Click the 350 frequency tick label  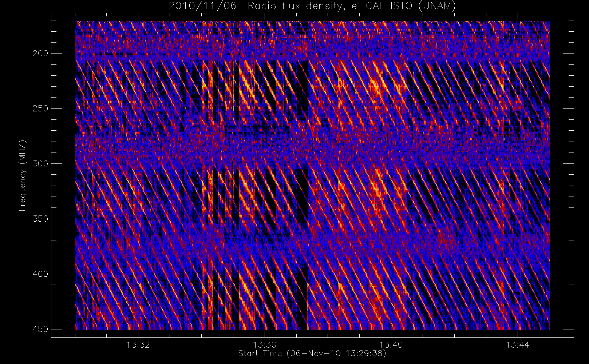(40, 219)
